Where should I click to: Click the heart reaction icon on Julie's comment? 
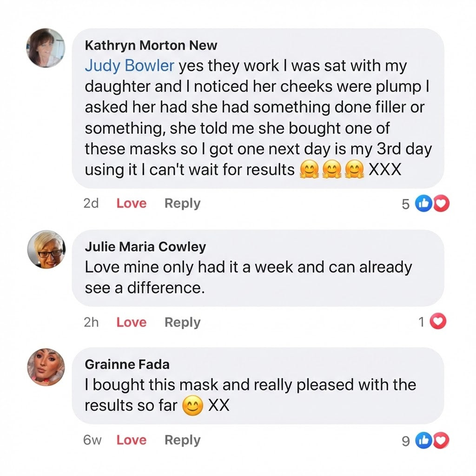(x=438, y=322)
